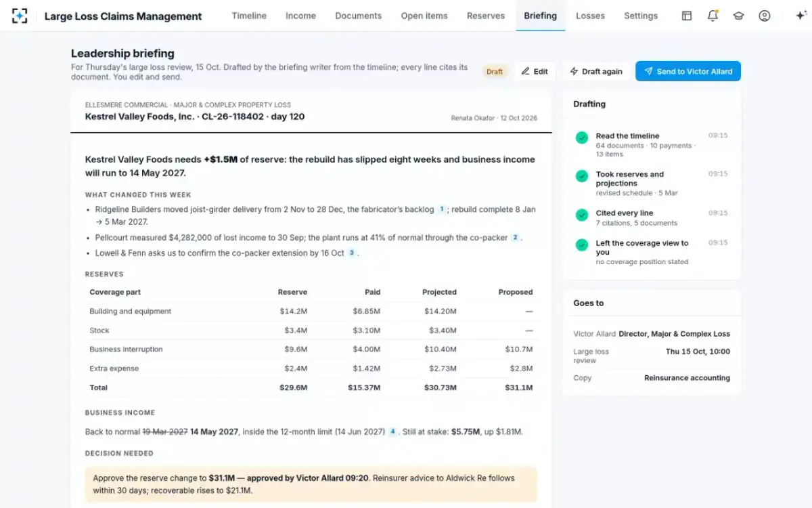Click the Kestrel Valley Foods claim heading
Viewport: 812px width, 508px height.
[x=195, y=117]
